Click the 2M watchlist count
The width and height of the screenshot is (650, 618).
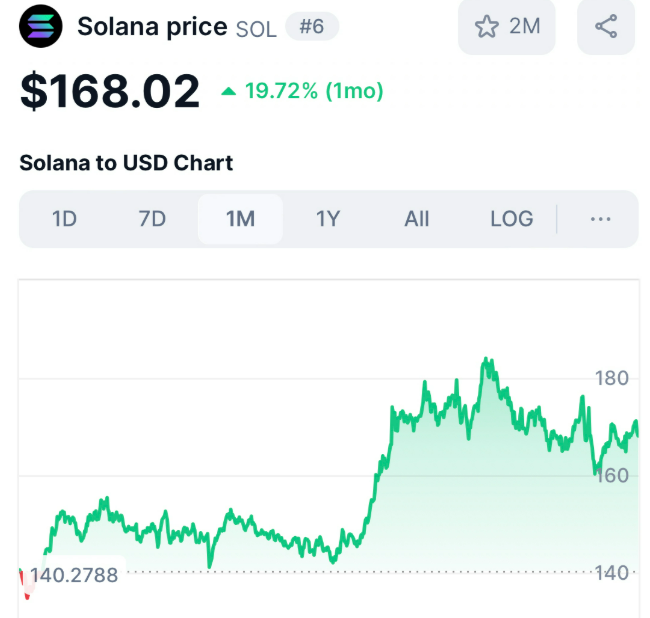click(x=524, y=26)
